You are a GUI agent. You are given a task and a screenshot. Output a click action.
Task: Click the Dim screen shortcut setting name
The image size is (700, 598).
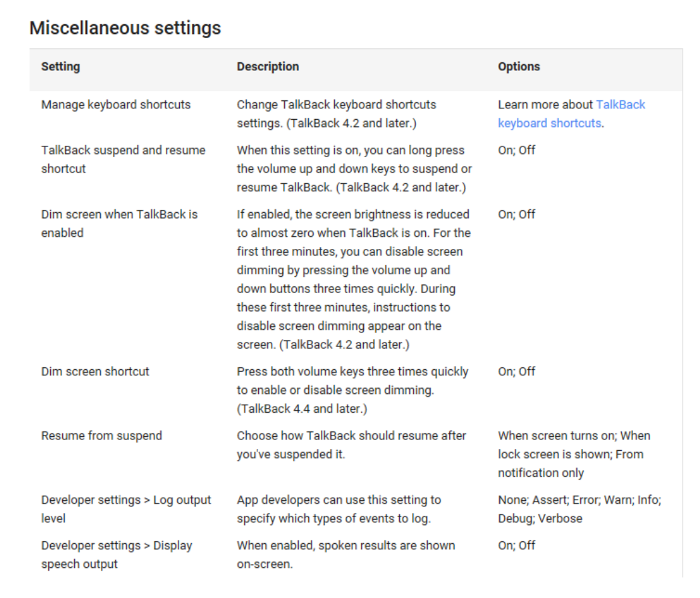point(95,371)
